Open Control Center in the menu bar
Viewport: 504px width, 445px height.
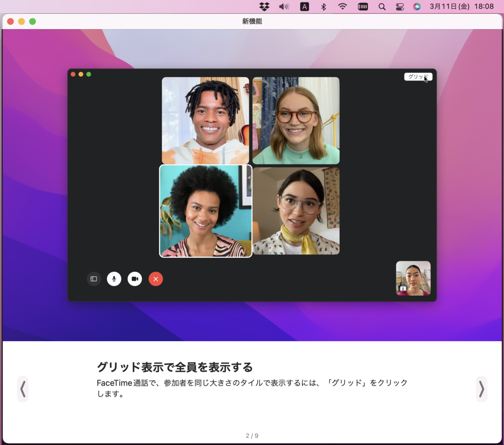coord(399,7)
